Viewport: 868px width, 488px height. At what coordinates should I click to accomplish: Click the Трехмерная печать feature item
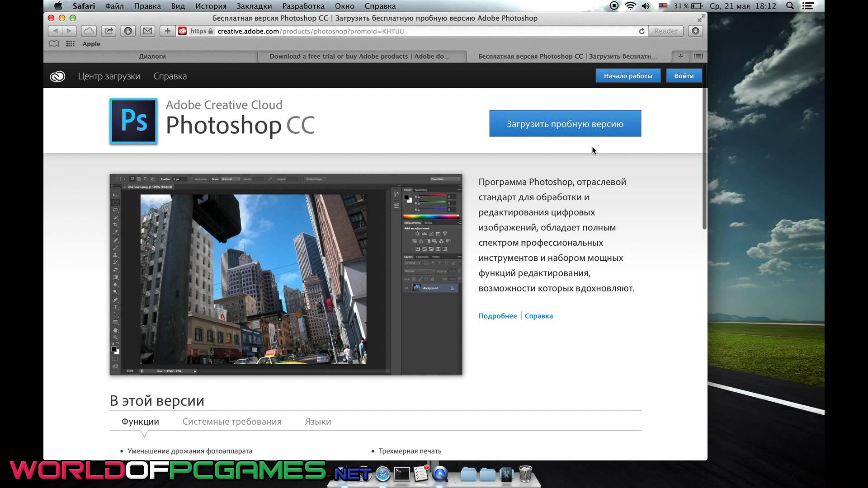[410, 451]
